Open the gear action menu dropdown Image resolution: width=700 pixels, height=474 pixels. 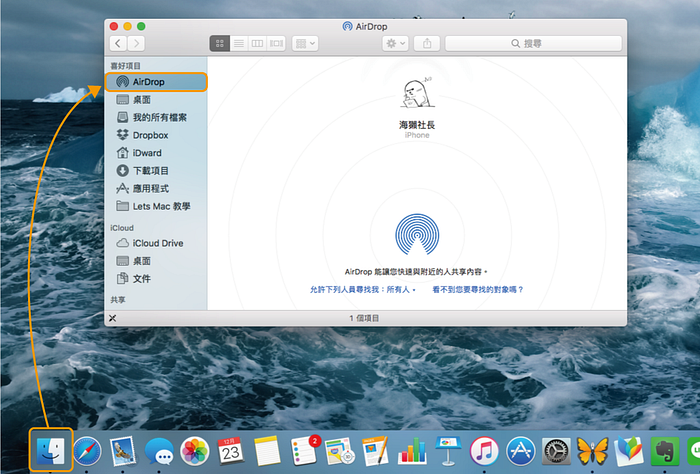(x=395, y=43)
